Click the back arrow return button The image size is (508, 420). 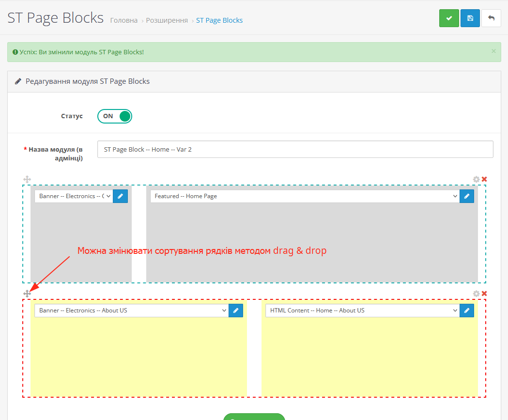pos(491,18)
